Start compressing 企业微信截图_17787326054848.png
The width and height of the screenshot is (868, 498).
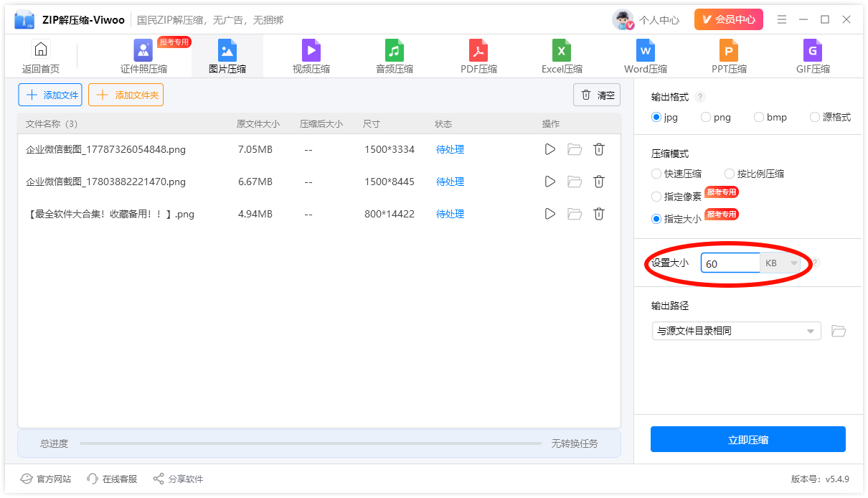tap(550, 149)
